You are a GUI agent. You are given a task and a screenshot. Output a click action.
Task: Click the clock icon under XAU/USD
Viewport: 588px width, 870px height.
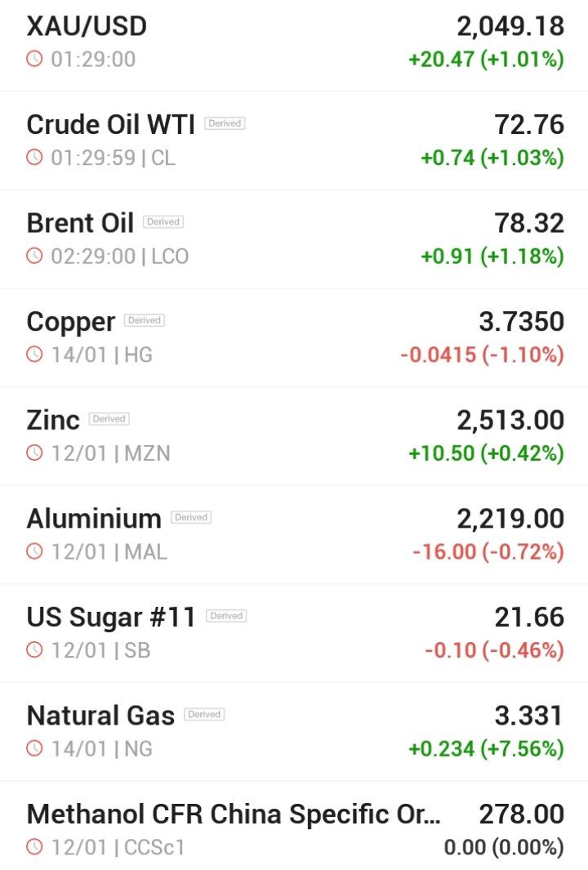click(x=34, y=58)
